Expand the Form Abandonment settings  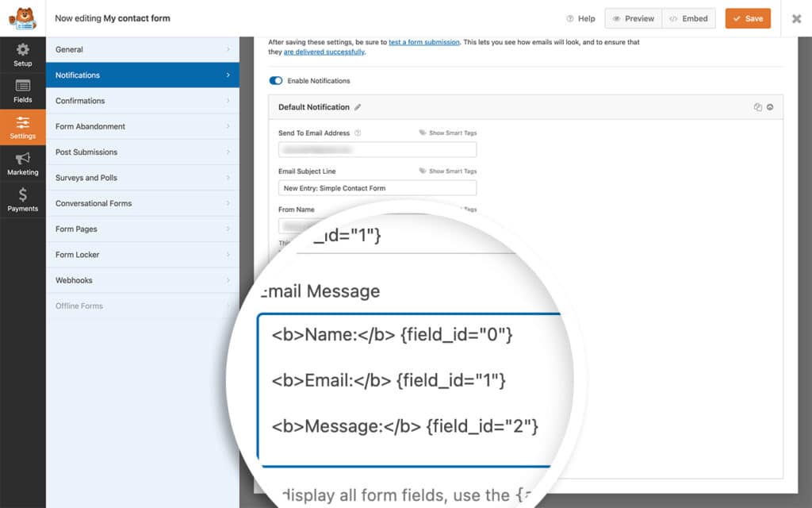pos(143,126)
